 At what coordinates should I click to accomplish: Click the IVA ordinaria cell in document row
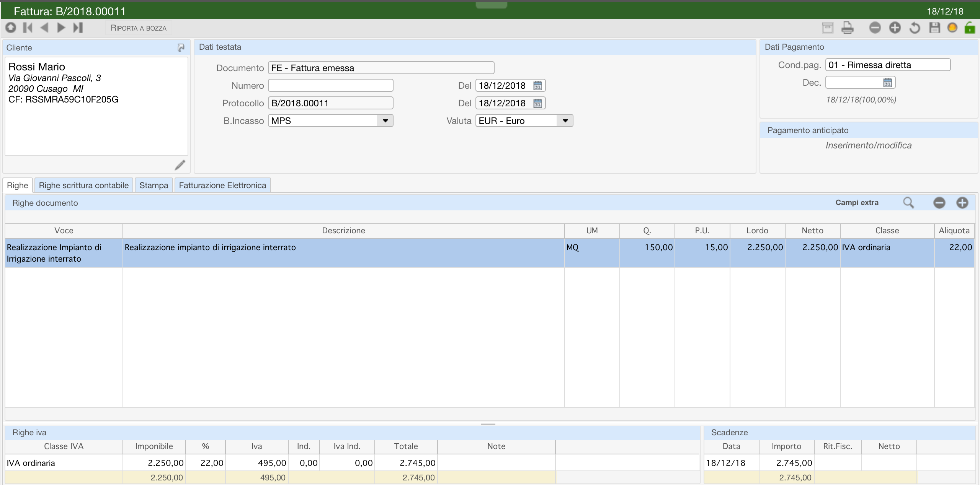[x=887, y=253]
